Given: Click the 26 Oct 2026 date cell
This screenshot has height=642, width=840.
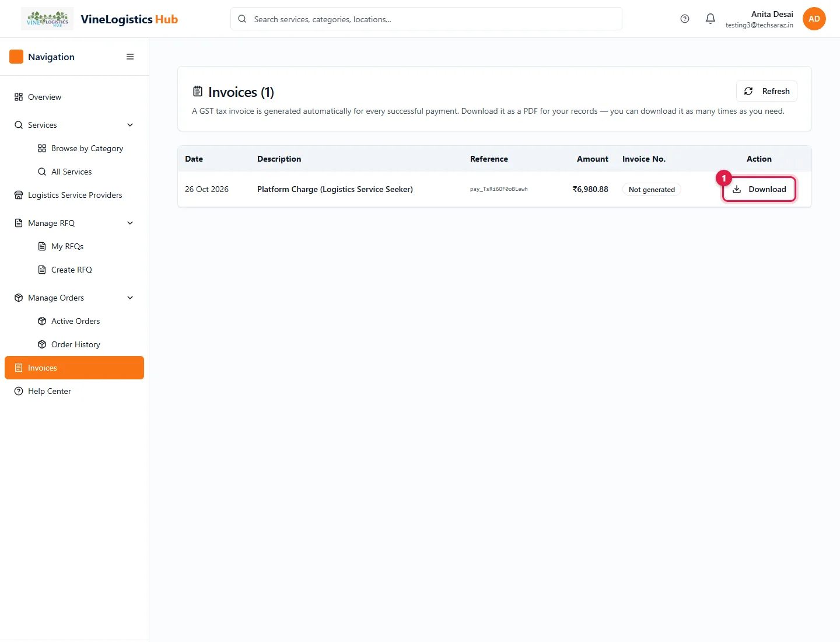Looking at the screenshot, I should coord(206,189).
